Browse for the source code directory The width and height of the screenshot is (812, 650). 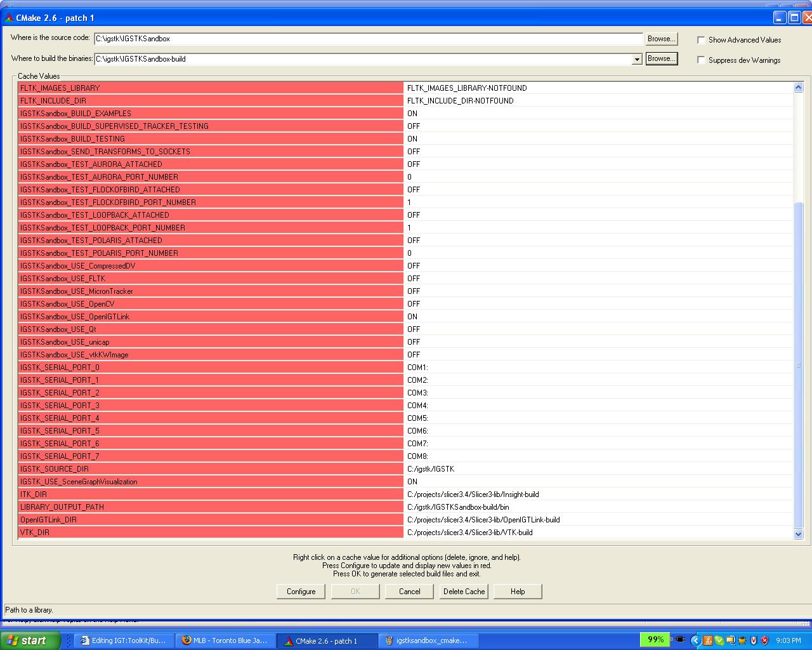[x=661, y=39]
